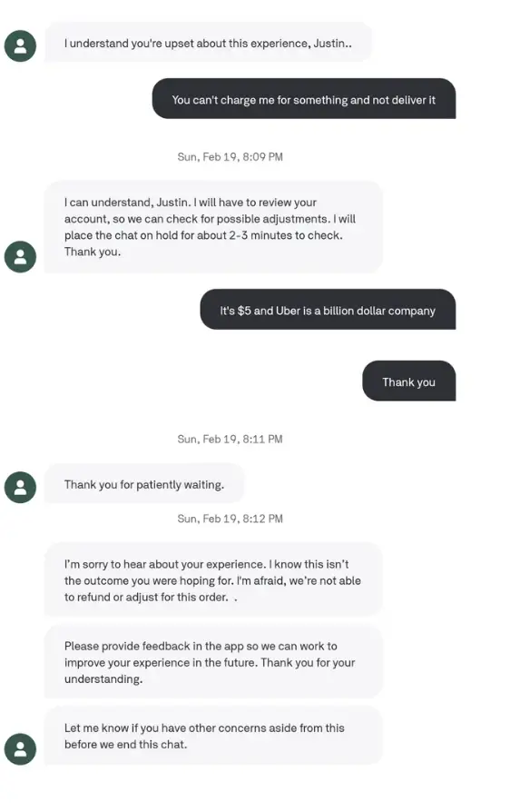Click the Sun, Feb 19, 8:09 PM timestamp

point(230,157)
